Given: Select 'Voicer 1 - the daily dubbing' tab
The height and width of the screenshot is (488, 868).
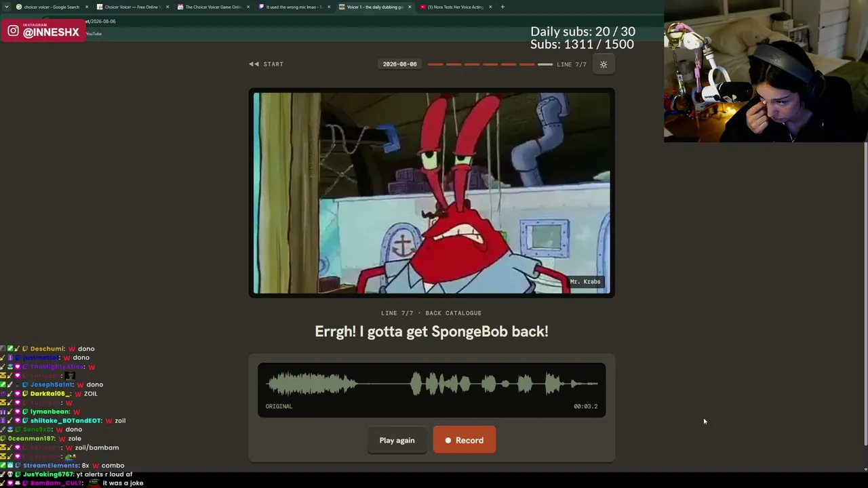Looking at the screenshot, I should tap(373, 7).
